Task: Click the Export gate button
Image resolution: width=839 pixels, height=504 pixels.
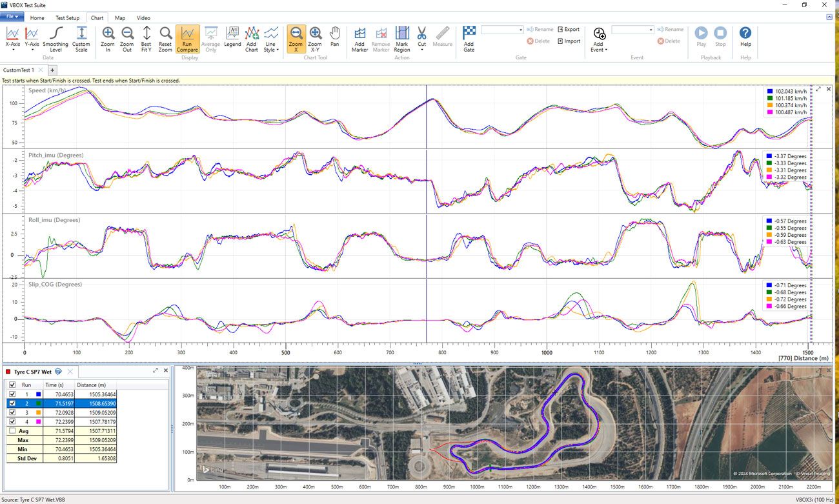Action: 568,30
